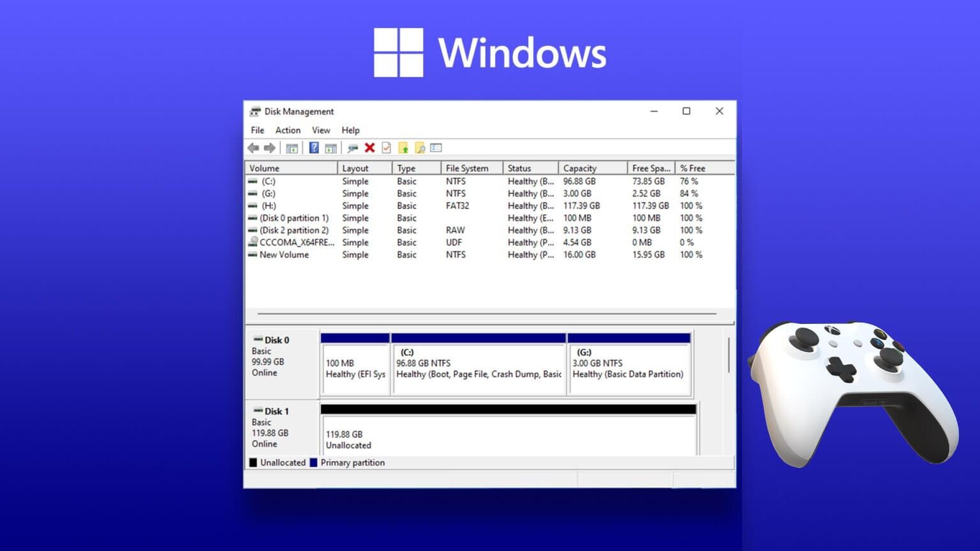Click the 2.52 GB free space cell
The height and width of the screenshot is (551, 980).
click(646, 194)
